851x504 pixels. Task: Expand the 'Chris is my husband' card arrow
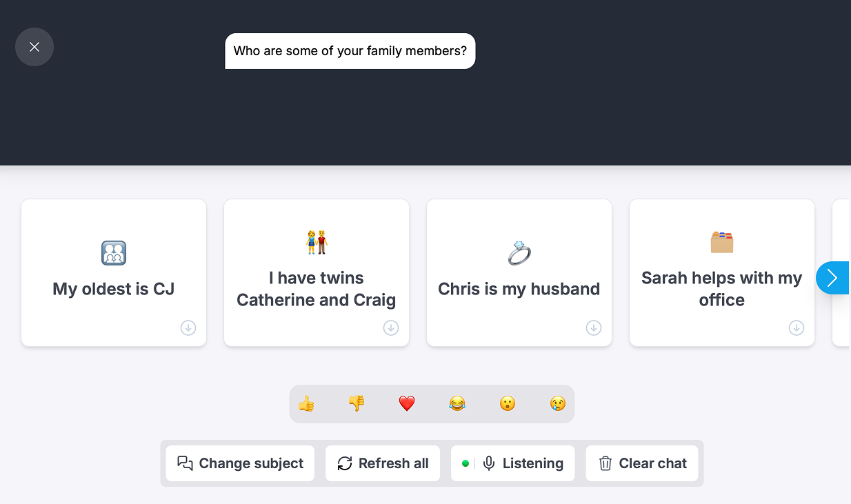[594, 328]
